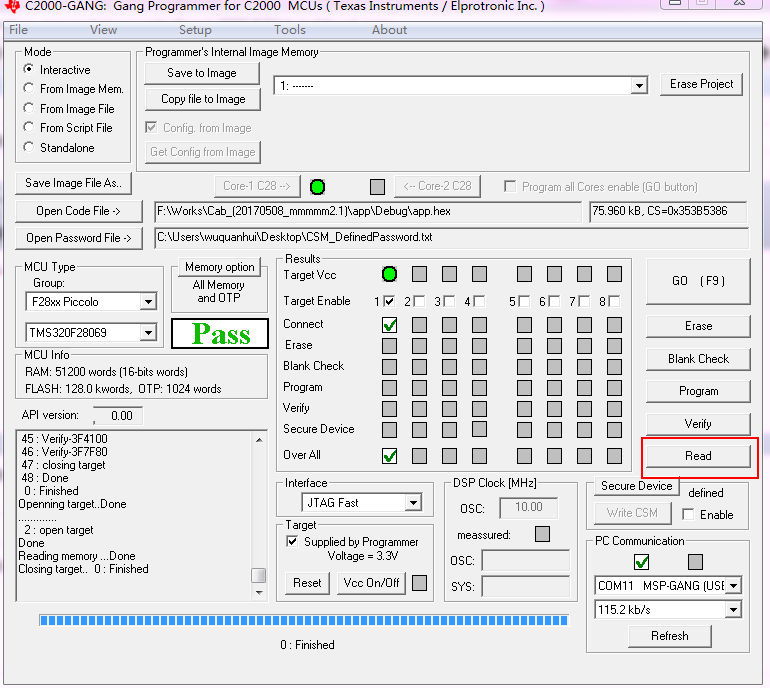Click the Texas Instruments app logo icon
Screen dimensions: 770x688
pos(12,5)
